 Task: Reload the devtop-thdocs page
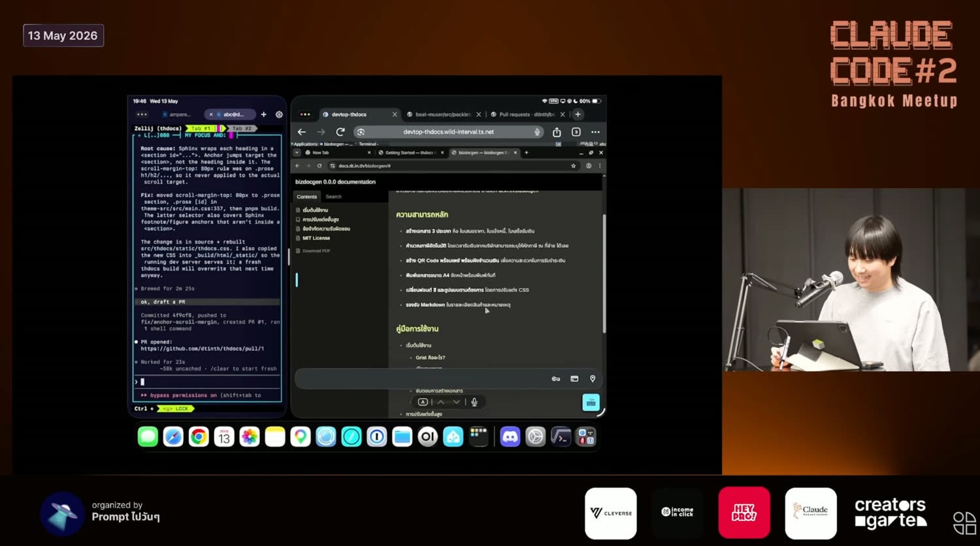click(340, 132)
